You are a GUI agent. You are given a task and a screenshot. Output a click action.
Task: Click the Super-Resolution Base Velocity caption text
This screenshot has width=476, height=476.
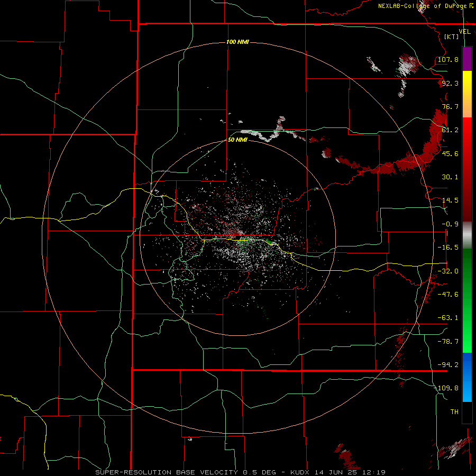pyautogui.click(x=241, y=472)
